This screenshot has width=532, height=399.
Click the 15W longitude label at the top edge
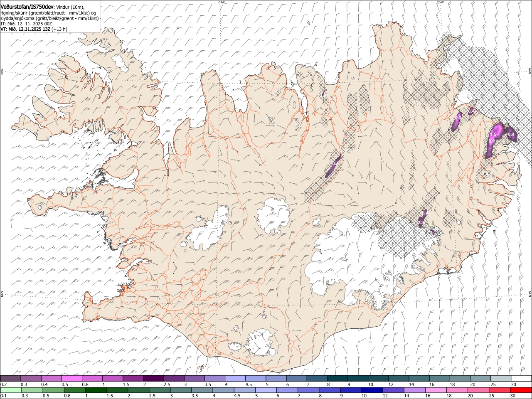(440, 2)
